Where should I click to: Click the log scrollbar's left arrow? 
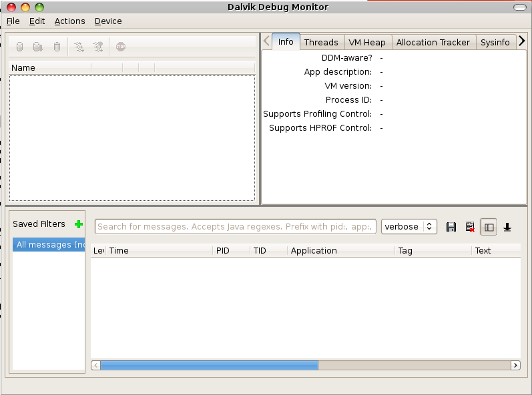pyautogui.click(x=96, y=365)
